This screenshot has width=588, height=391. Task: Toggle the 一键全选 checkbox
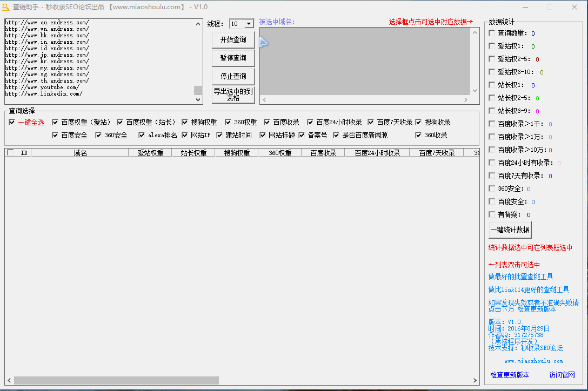point(12,122)
